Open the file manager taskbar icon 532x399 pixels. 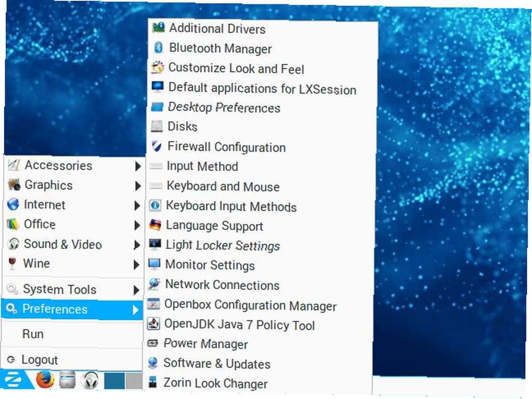point(67,380)
